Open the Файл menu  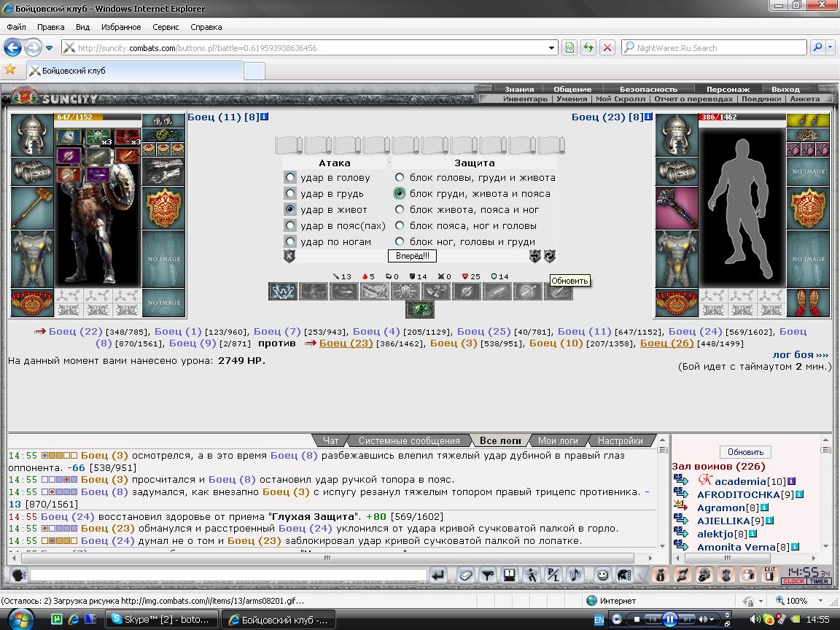tap(16, 27)
